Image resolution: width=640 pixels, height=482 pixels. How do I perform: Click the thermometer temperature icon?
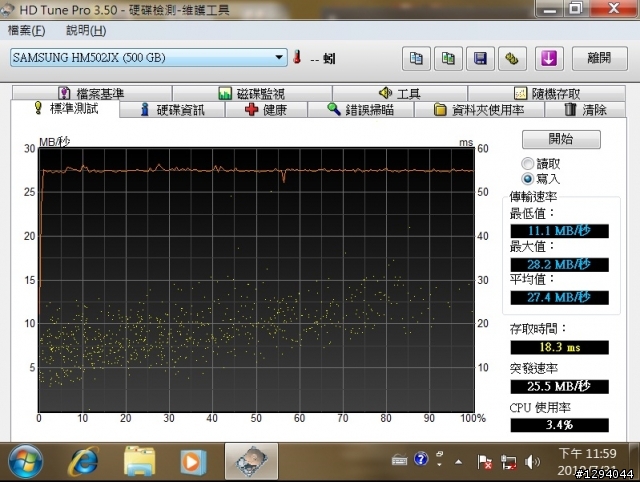click(297, 57)
